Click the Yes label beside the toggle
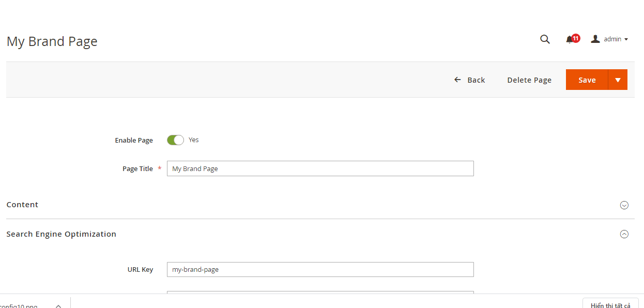 pos(194,140)
